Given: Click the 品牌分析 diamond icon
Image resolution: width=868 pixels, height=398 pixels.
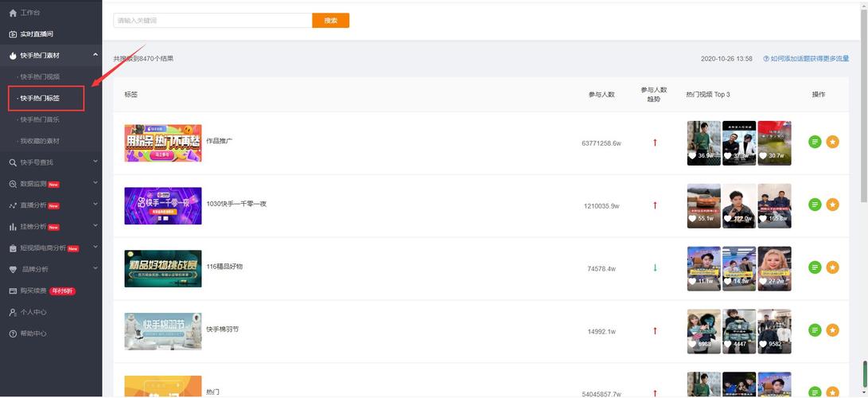Looking at the screenshot, I should pyautogui.click(x=13, y=270).
